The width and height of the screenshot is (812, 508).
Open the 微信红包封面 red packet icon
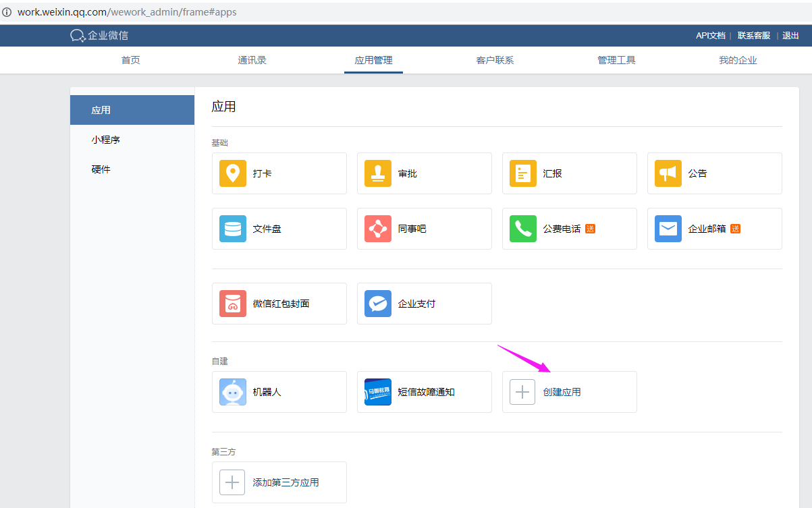point(233,304)
